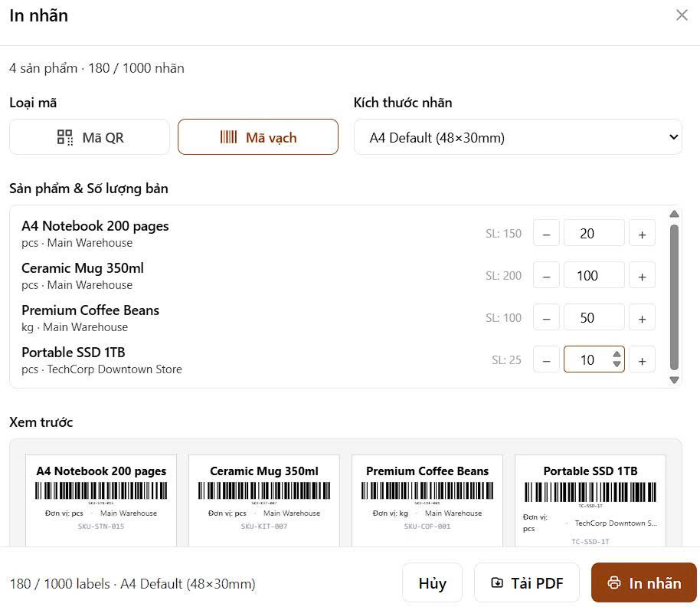Image resolution: width=700 pixels, height=607 pixels.
Task: Click 'SL: 25' stock text
Action: tap(507, 360)
